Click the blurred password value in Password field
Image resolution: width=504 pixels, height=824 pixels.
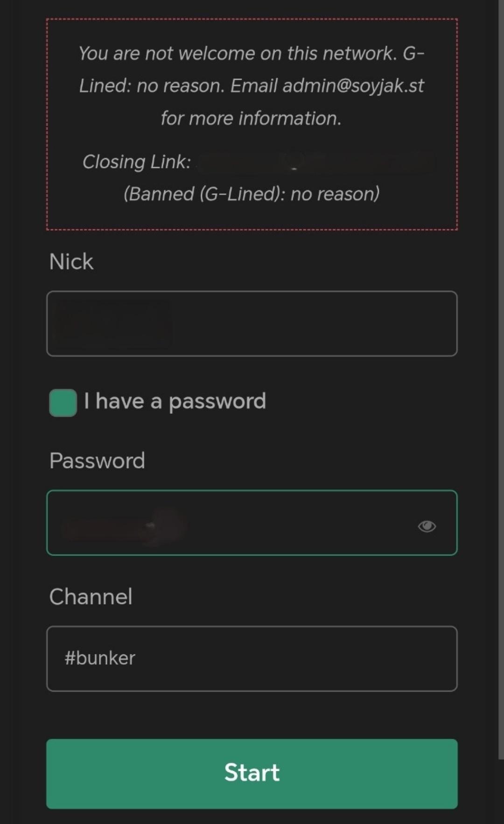[x=124, y=526]
